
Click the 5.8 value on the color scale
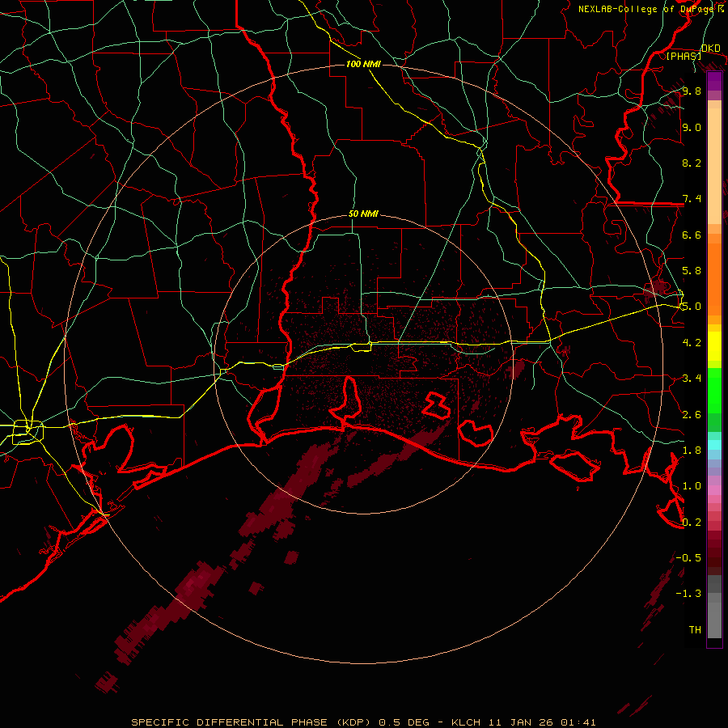coord(692,271)
